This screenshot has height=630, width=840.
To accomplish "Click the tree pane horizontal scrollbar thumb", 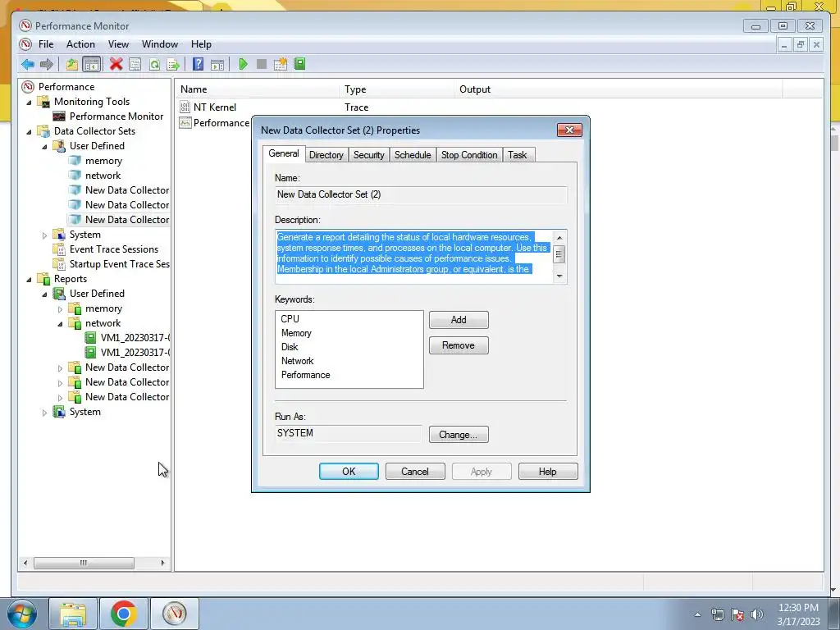I will (84, 563).
